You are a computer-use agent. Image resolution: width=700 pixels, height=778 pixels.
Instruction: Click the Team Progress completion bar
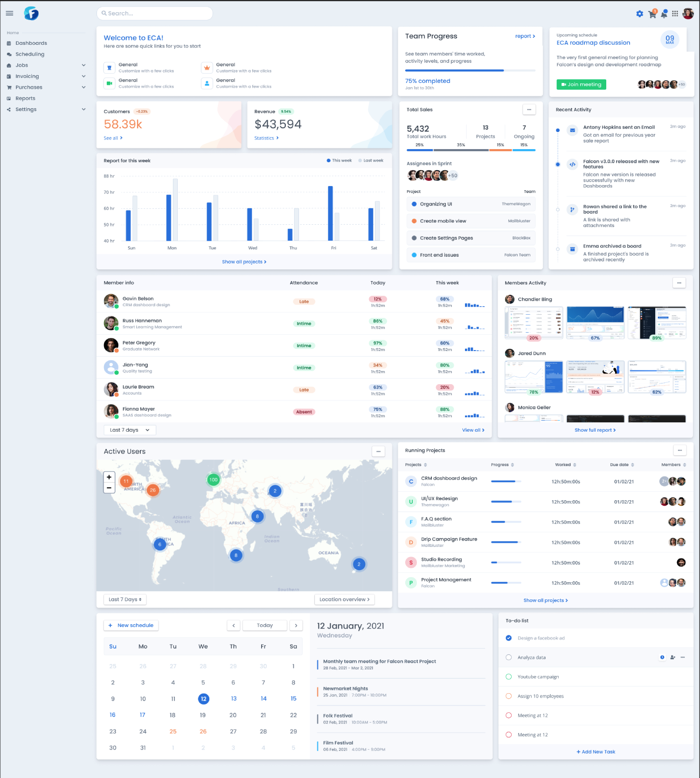click(x=470, y=70)
